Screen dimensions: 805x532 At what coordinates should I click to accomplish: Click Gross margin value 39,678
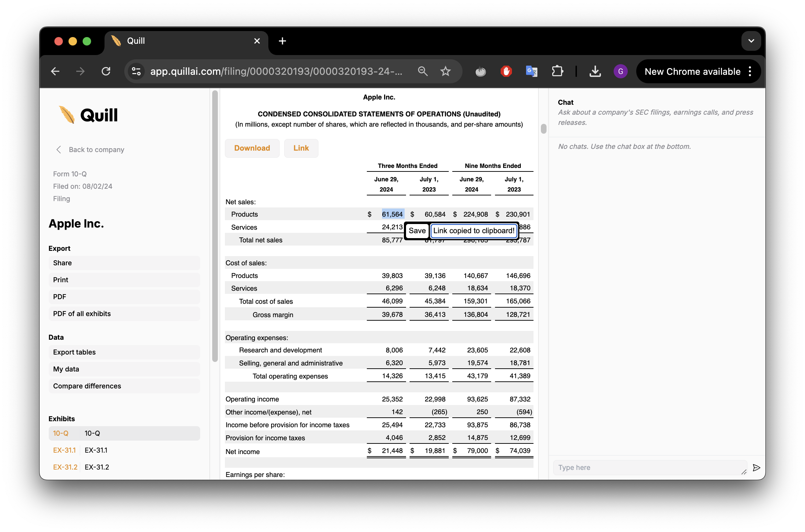coord(392,315)
